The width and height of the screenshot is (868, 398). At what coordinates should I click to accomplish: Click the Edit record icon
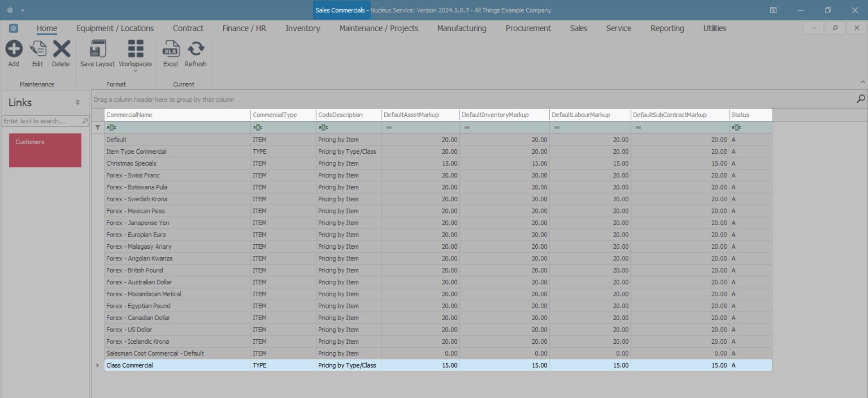38,49
